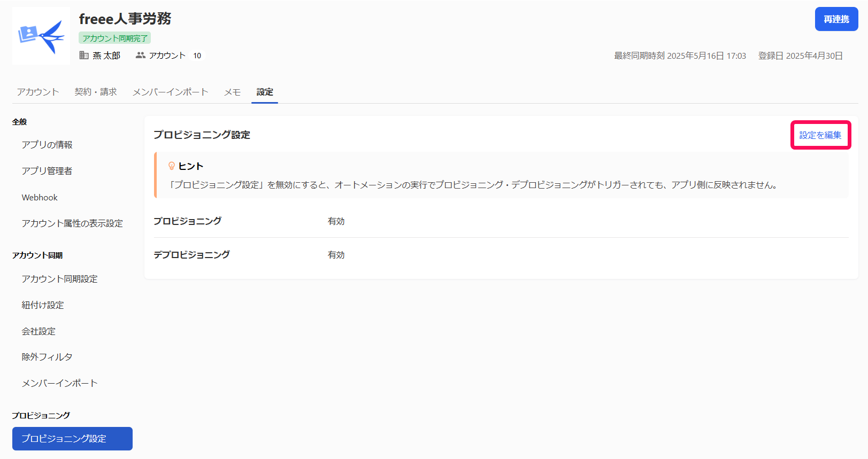Open アカウント同期設定 in the sidebar

(x=59, y=279)
